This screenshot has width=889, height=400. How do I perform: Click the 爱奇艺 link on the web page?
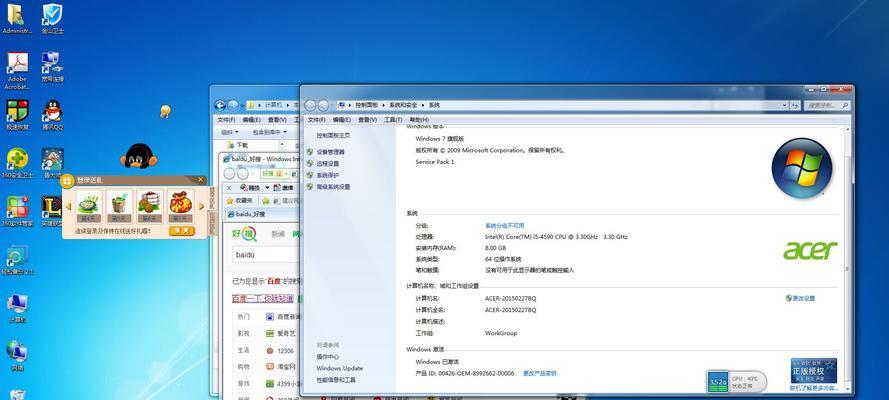coord(286,334)
